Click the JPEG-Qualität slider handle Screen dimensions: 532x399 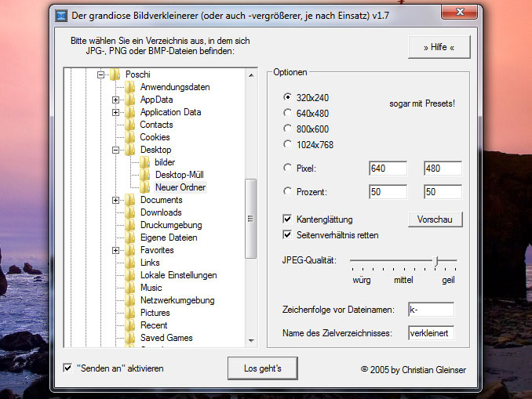[x=436, y=261]
